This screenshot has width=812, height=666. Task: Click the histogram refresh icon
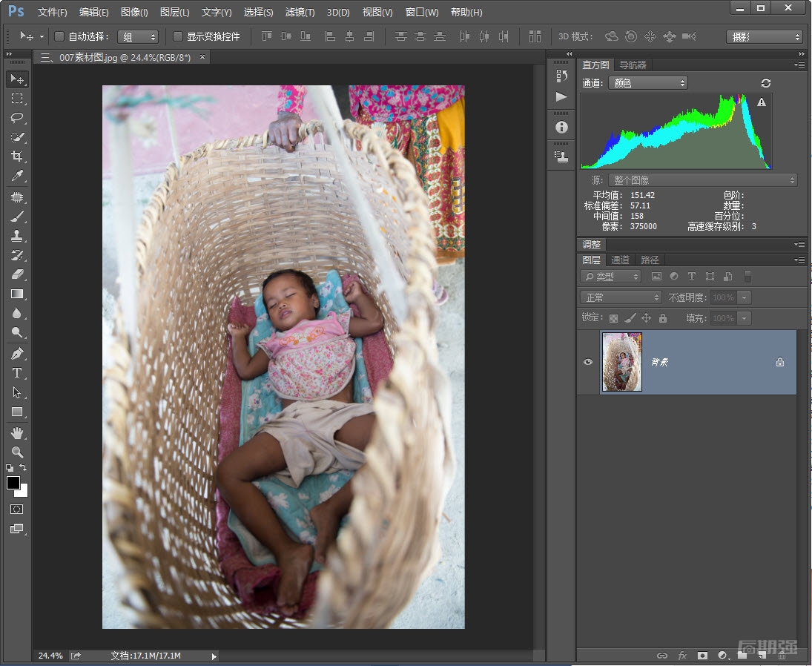pos(766,83)
